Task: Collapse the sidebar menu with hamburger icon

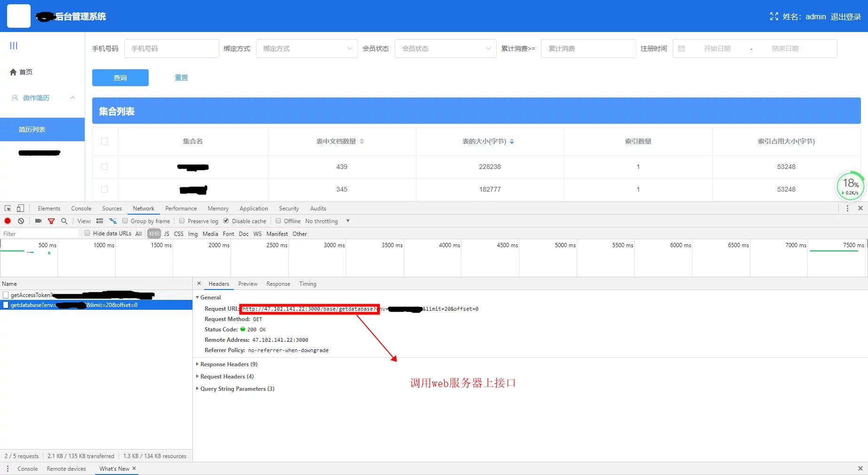Action: click(14, 46)
